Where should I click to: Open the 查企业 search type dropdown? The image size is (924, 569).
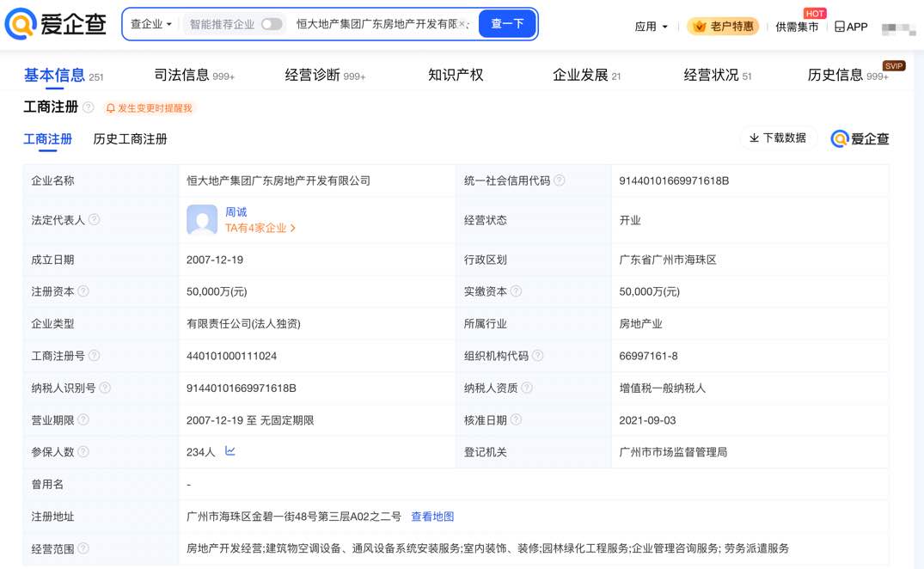(151, 24)
